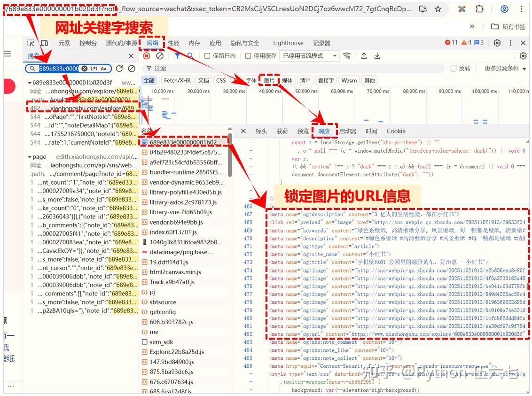The width and height of the screenshot is (532, 396).
Task: Click the record network log button
Action: pyautogui.click(x=147, y=56)
